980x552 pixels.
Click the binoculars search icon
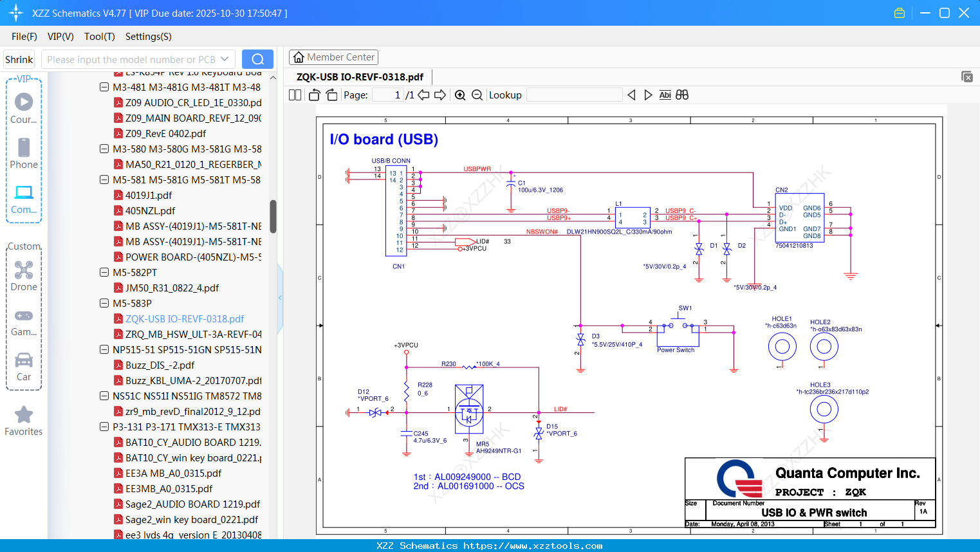tap(682, 95)
